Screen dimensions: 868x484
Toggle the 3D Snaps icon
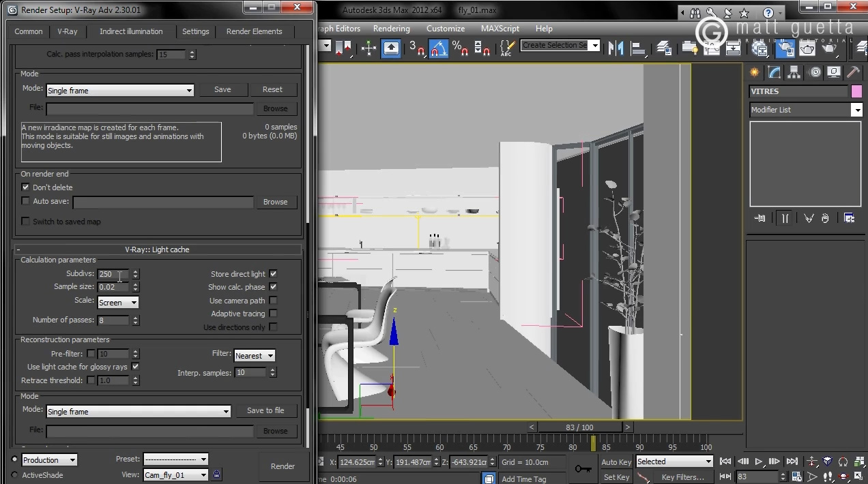pyautogui.click(x=417, y=48)
